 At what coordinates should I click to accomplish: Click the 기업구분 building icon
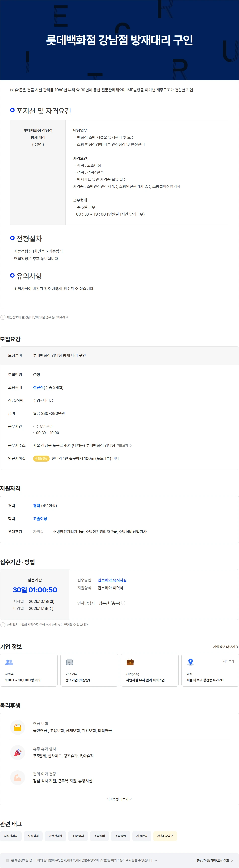click(70, 662)
